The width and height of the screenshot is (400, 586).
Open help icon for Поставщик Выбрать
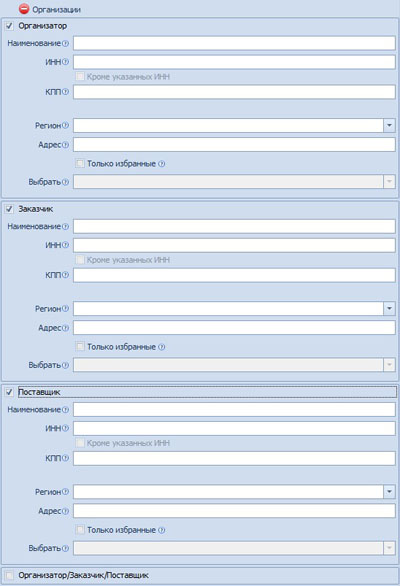tap(65, 548)
